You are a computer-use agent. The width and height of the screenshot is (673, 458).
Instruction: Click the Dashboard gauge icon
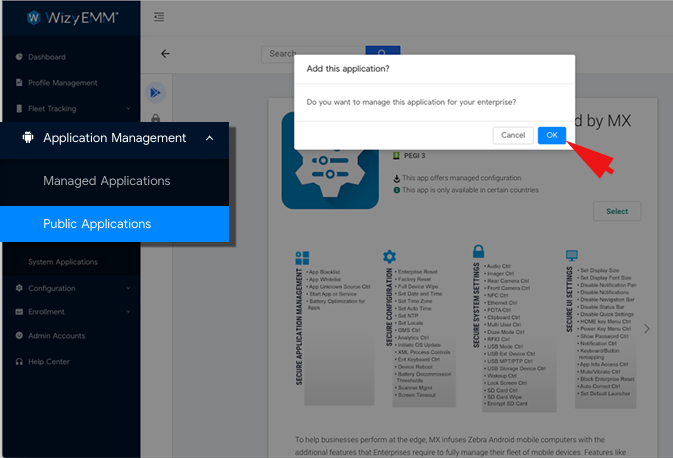coord(19,57)
